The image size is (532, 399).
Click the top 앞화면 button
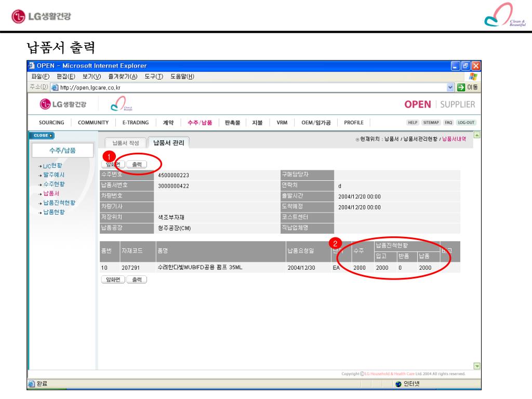[x=113, y=165]
